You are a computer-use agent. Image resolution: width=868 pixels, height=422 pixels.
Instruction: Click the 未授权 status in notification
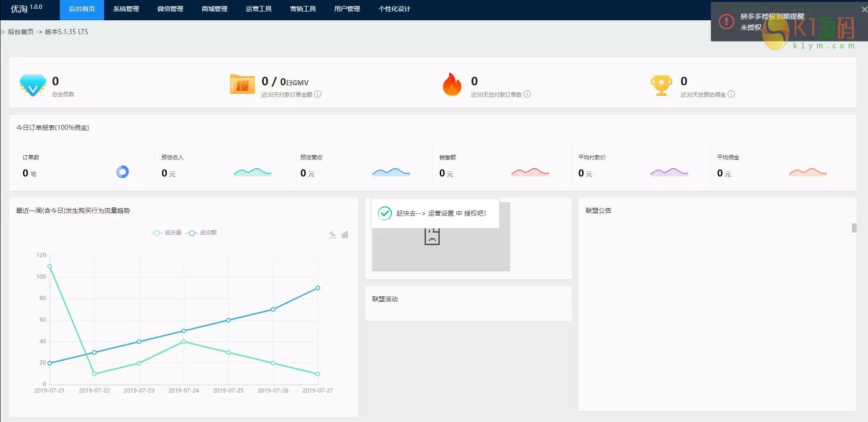tap(751, 28)
